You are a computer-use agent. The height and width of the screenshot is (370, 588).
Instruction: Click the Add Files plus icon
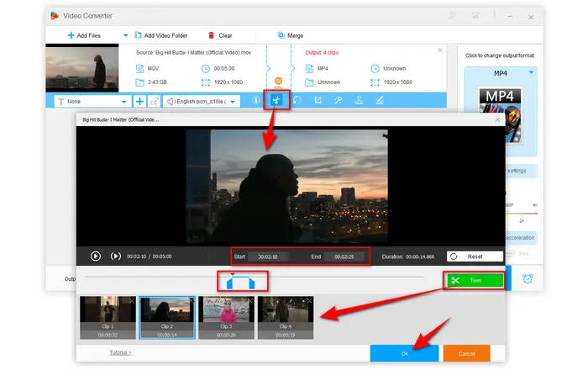(71, 35)
